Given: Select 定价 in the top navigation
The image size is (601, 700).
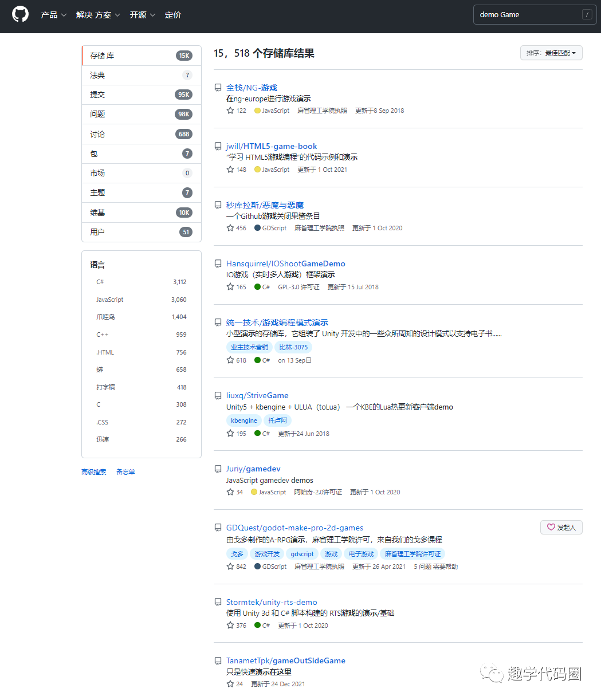Looking at the screenshot, I should pyautogui.click(x=173, y=15).
